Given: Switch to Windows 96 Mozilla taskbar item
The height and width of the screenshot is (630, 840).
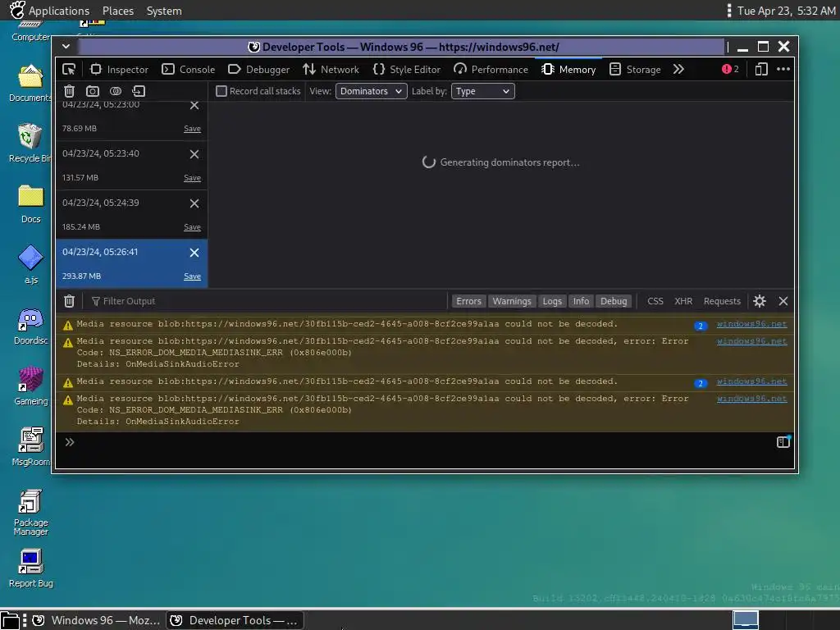Looking at the screenshot, I should [x=97, y=620].
